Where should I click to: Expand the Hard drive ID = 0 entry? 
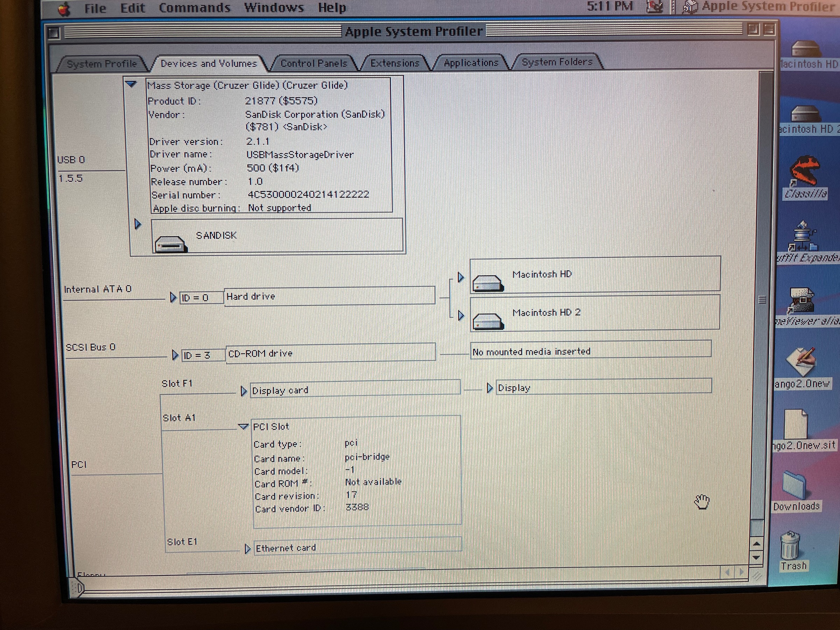click(x=173, y=297)
